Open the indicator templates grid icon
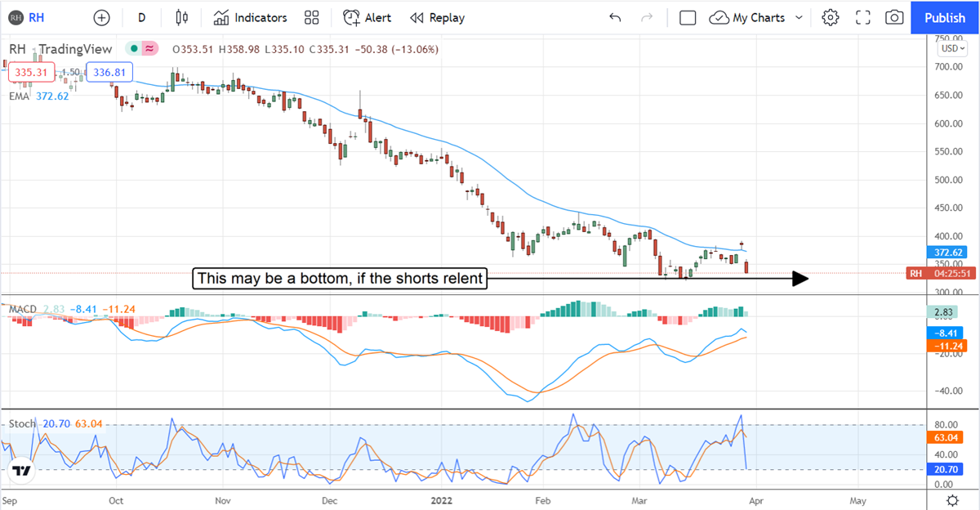 tap(311, 17)
